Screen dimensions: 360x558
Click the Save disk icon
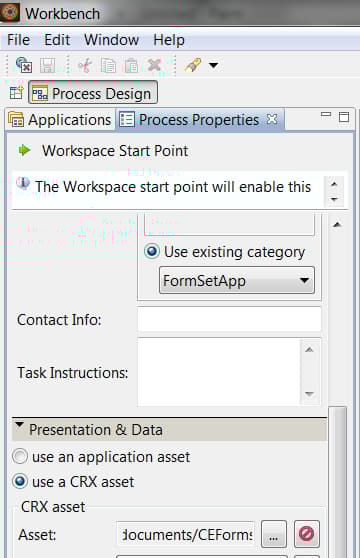(x=48, y=65)
